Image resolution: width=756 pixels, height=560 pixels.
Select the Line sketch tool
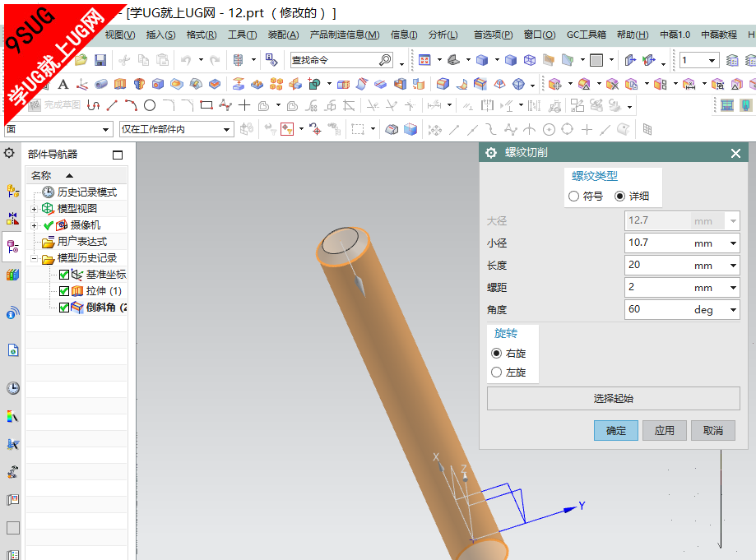(112, 105)
